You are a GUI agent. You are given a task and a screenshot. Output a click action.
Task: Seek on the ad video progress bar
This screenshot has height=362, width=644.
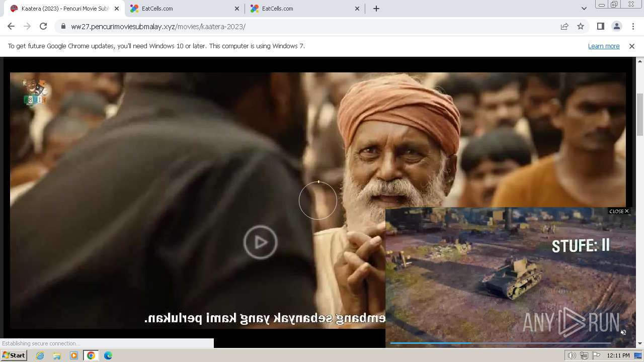[x=500, y=343]
